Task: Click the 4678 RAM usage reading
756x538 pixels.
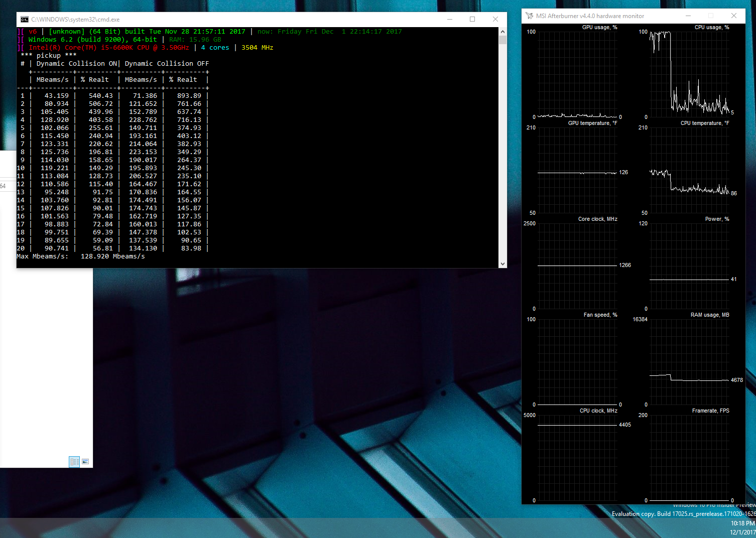Action: (737, 380)
